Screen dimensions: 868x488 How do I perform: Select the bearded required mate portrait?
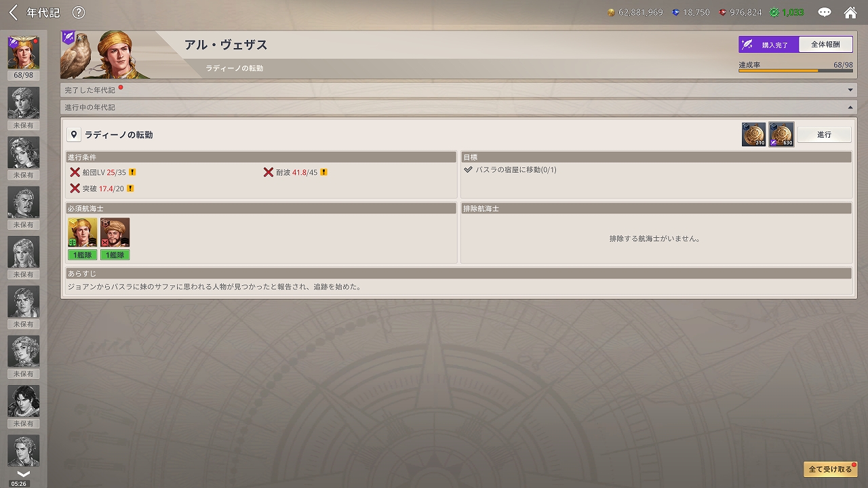[x=115, y=232]
